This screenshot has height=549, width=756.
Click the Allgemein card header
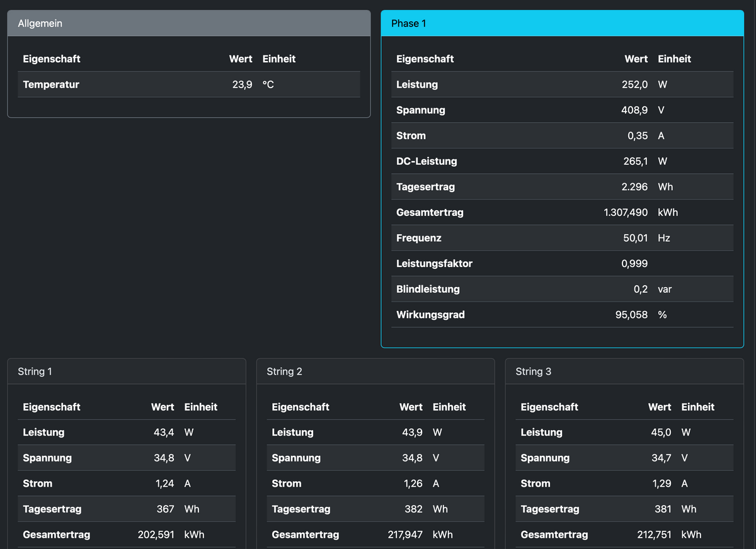click(188, 23)
